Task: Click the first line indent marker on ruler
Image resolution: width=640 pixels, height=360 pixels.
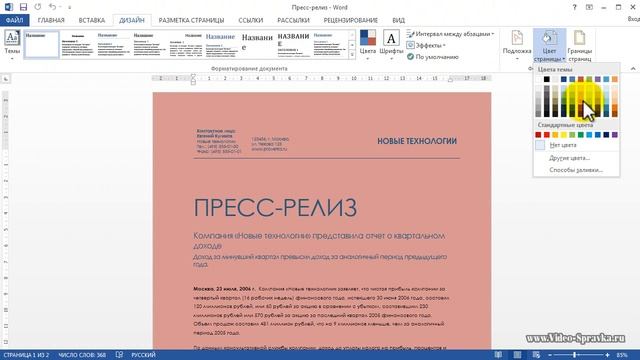Action: [193, 76]
